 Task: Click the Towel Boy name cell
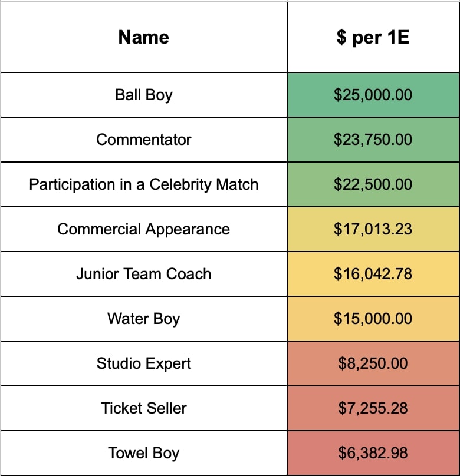coord(144,453)
